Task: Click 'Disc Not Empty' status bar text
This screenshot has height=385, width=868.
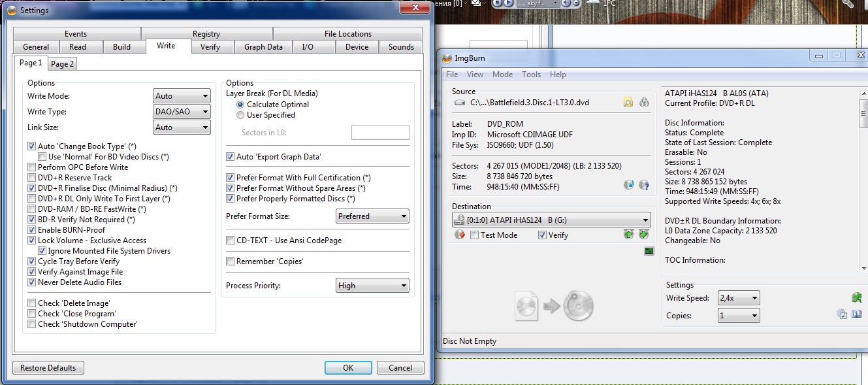Action: [x=470, y=341]
